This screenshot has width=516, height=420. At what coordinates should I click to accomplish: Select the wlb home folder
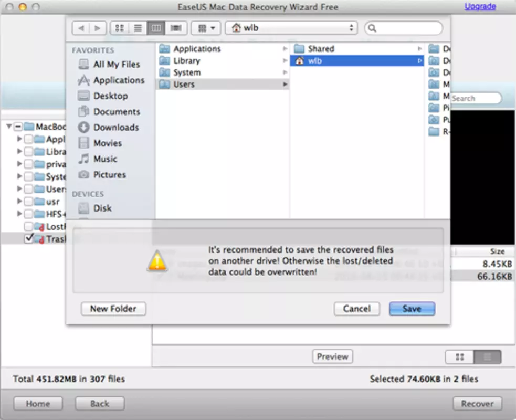point(357,60)
